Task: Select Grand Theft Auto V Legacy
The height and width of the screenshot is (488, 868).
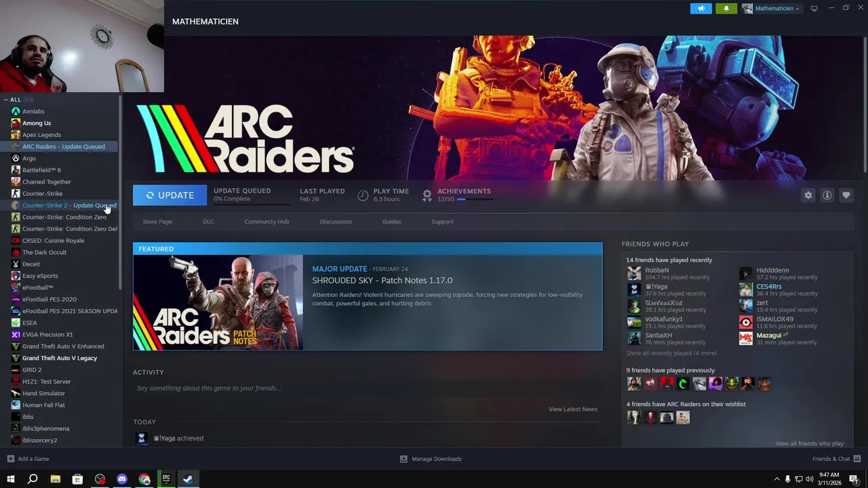Action: (x=60, y=358)
